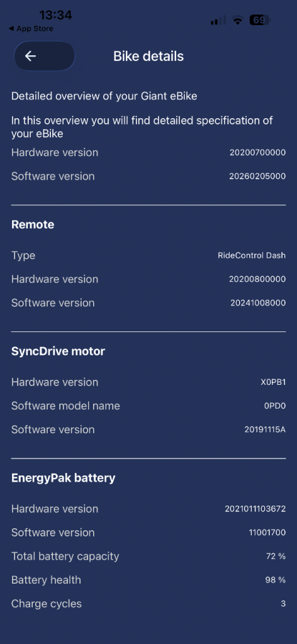Tap the back arrow button
This screenshot has width=297, height=644.
click(45, 56)
